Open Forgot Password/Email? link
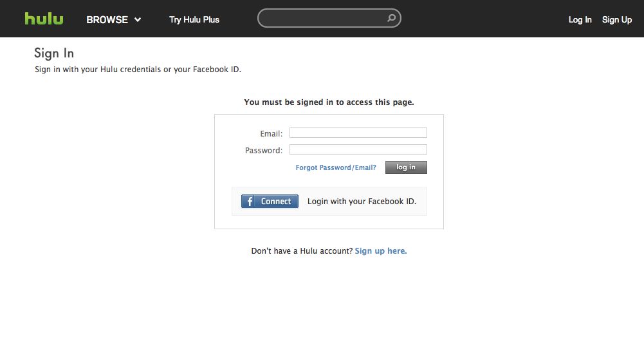This screenshot has width=644, height=340. (336, 167)
